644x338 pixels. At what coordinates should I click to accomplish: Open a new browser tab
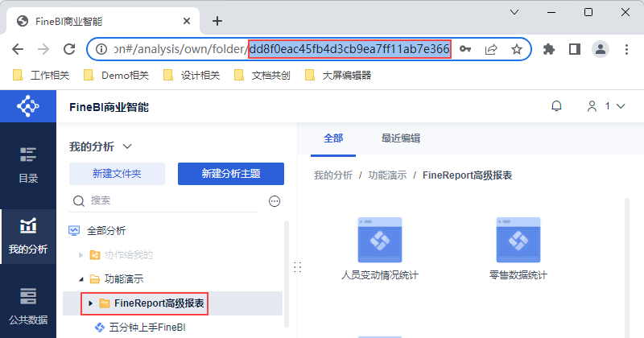(217, 21)
